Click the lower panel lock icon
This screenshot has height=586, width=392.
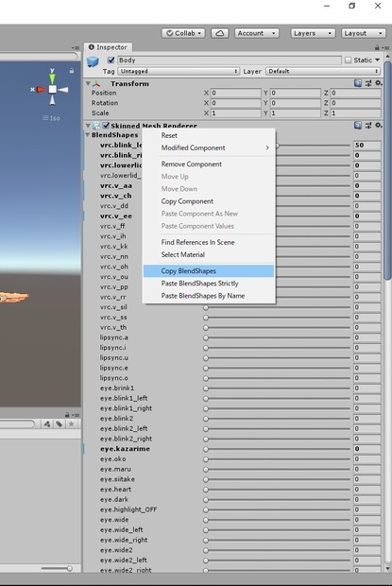point(67,415)
